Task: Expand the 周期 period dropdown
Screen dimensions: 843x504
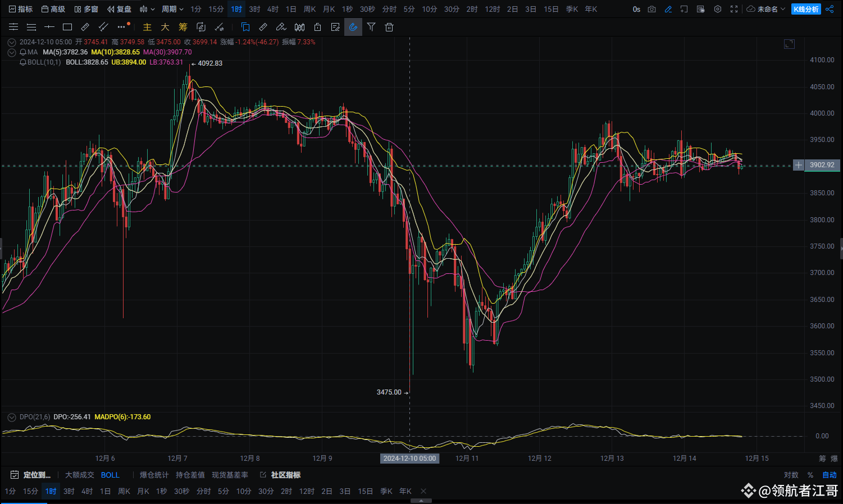Action: 172,9
